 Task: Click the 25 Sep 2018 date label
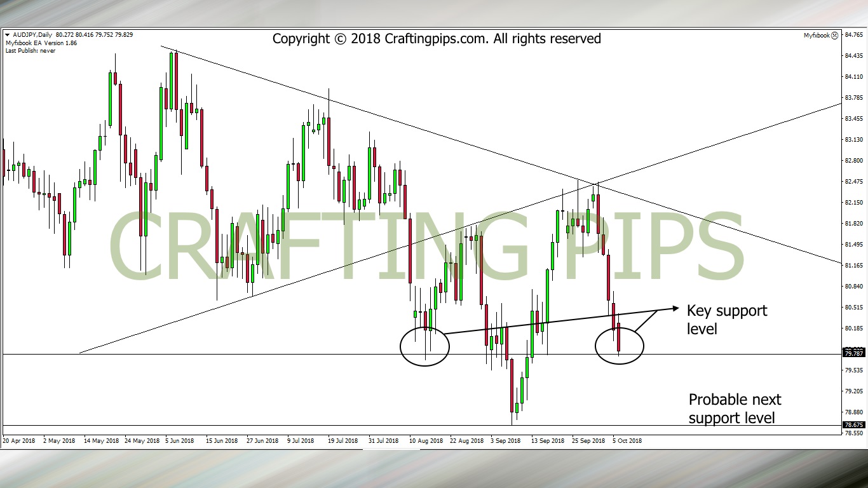[x=588, y=440]
